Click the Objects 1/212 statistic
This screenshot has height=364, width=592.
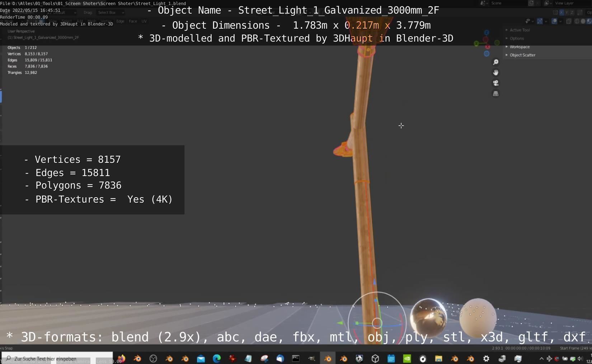[x=22, y=47]
